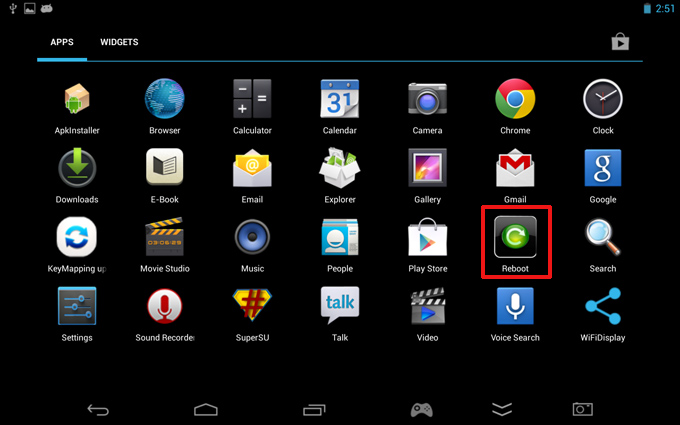Viewport: 680px width, 425px height.
Task: Open the Play Store shop shortcut icon
Action: (x=620, y=42)
